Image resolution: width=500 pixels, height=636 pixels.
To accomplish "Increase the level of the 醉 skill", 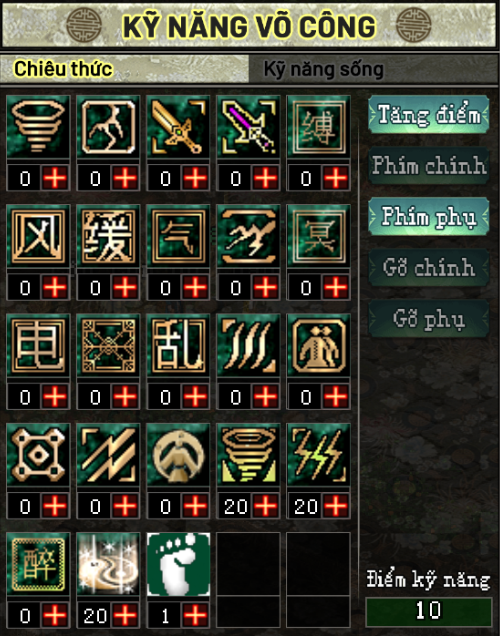I will (55, 616).
